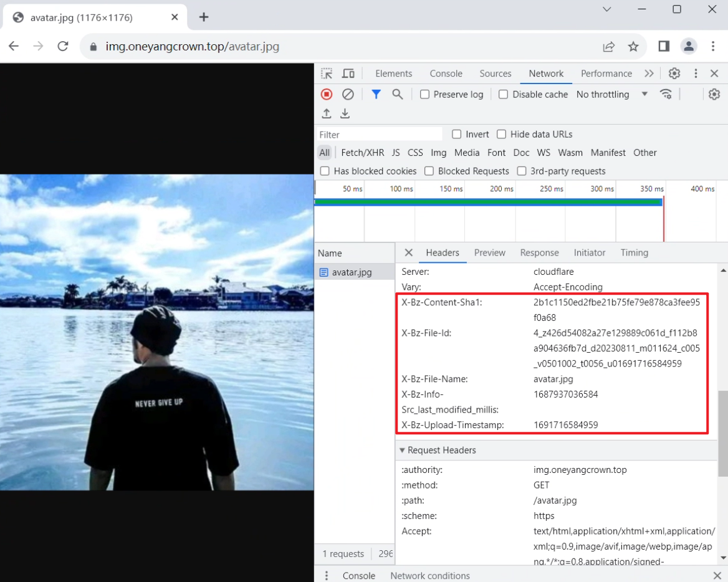Viewport: 728px width, 582px height.
Task: Open the network search magnifier
Action: (x=397, y=94)
